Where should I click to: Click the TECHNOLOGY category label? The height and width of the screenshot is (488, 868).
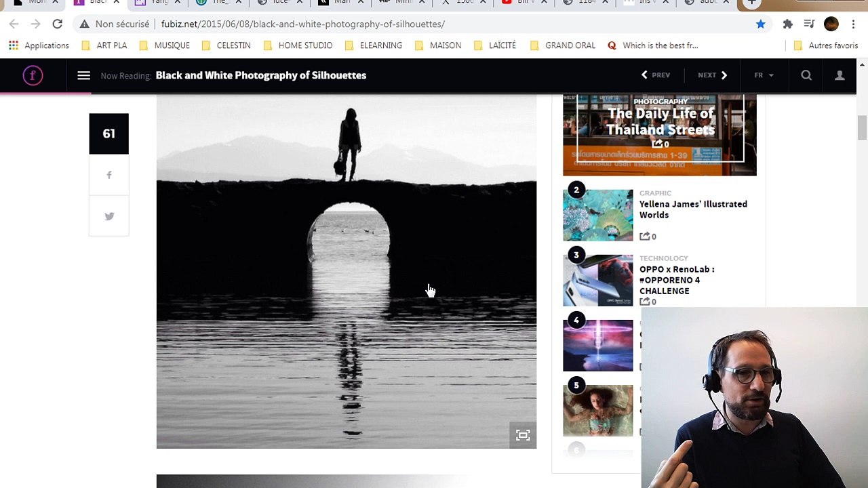(663, 258)
